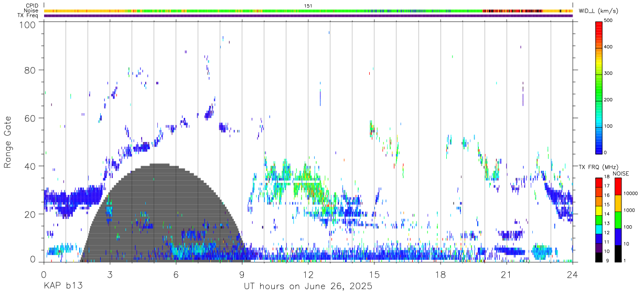Viewport: 644px width, 297px height.
Task: Click the x-axis tick label '21'
Action: pyautogui.click(x=507, y=274)
